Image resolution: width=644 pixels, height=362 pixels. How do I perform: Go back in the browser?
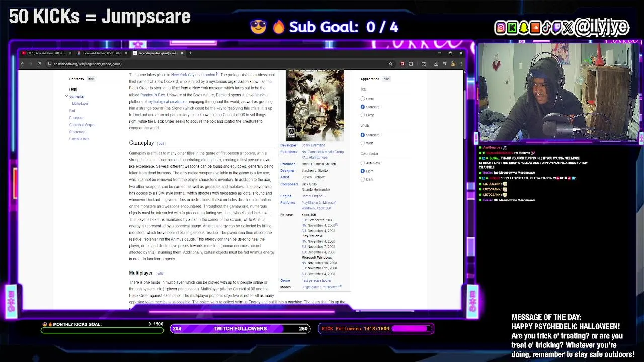pos(22,64)
